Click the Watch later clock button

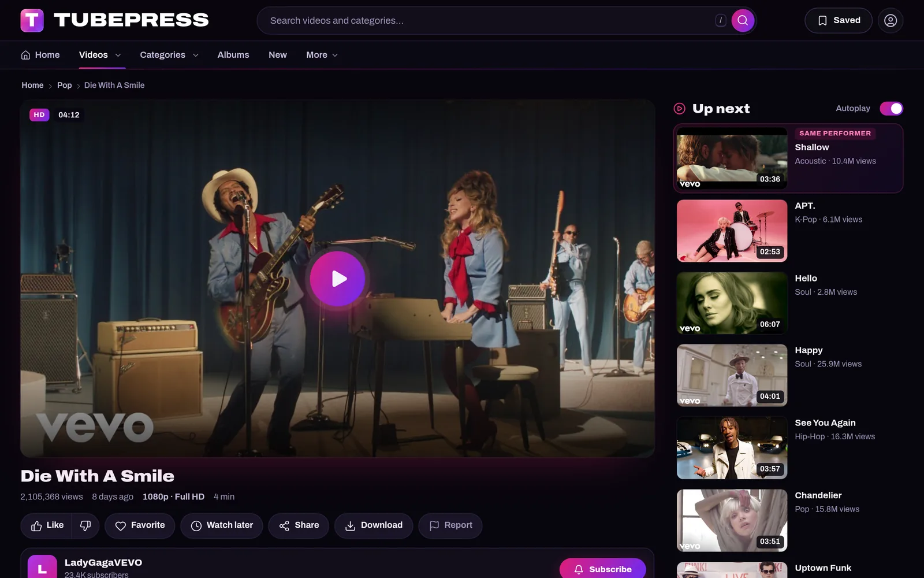click(x=222, y=525)
